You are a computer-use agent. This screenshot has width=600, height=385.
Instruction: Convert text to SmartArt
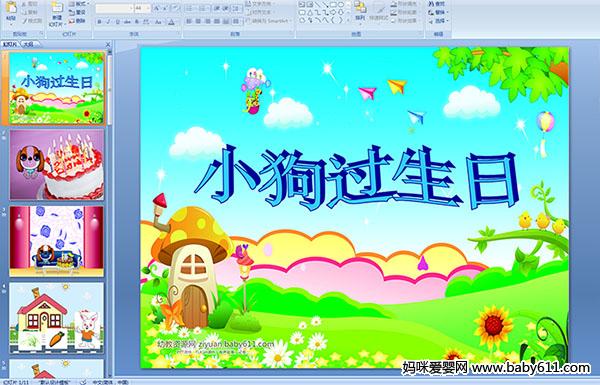tap(269, 21)
